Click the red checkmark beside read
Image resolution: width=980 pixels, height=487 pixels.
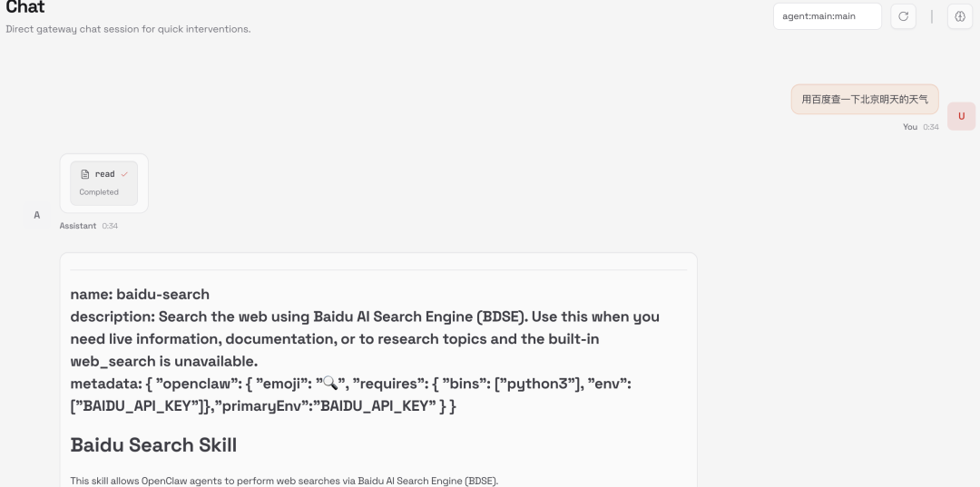point(124,174)
